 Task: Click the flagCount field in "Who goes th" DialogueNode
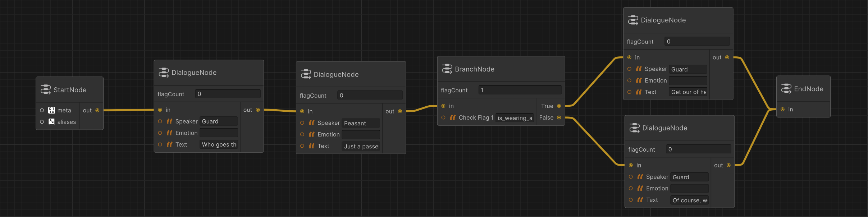coord(228,94)
